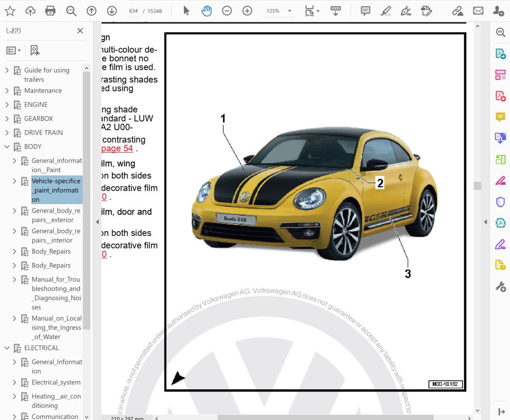Go to previous page arrow
The width and height of the screenshot is (510, 420).
pos(91,11)
